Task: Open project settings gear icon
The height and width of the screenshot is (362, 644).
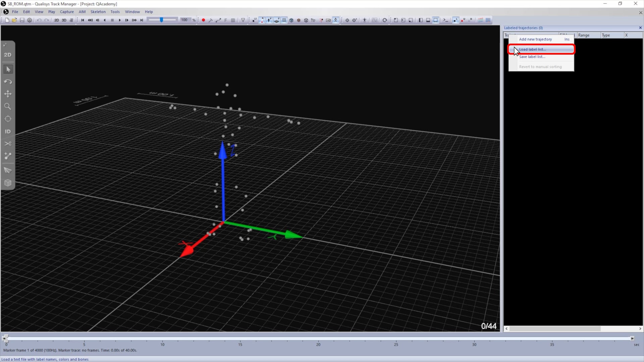Action: click(x=30, y=20)
